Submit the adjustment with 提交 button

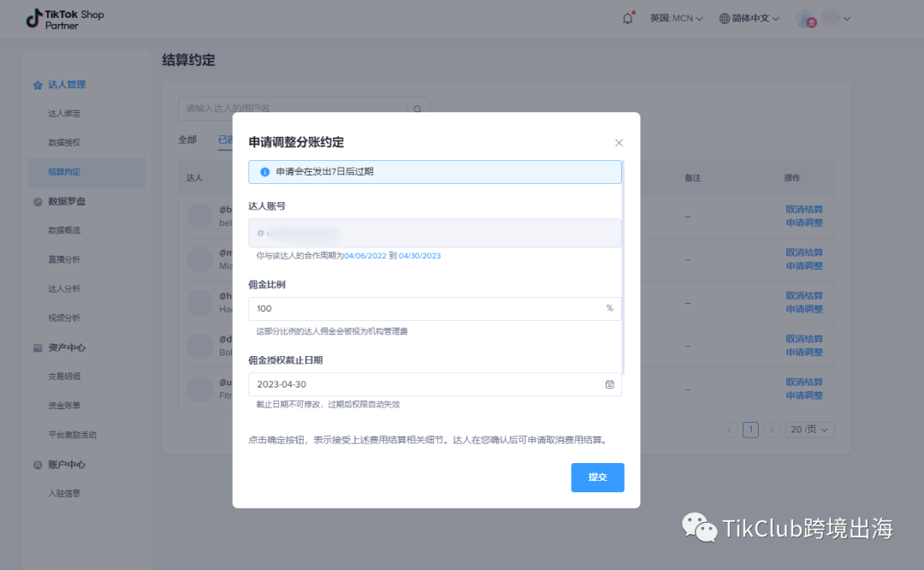click(597, 477)
